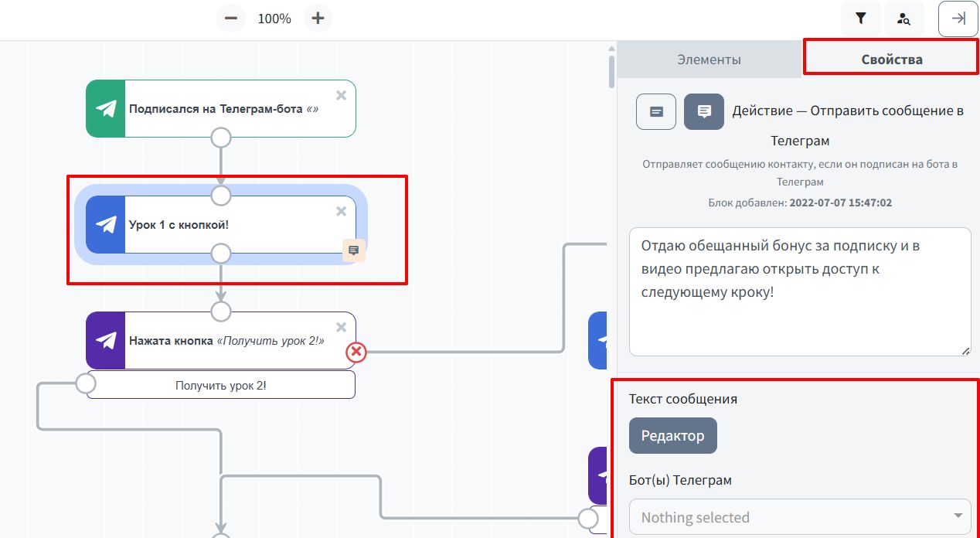Remove the Подписался на Телеграм-бота block
The height and width of the screenshot is (538, 980).
tap(341, 95)
